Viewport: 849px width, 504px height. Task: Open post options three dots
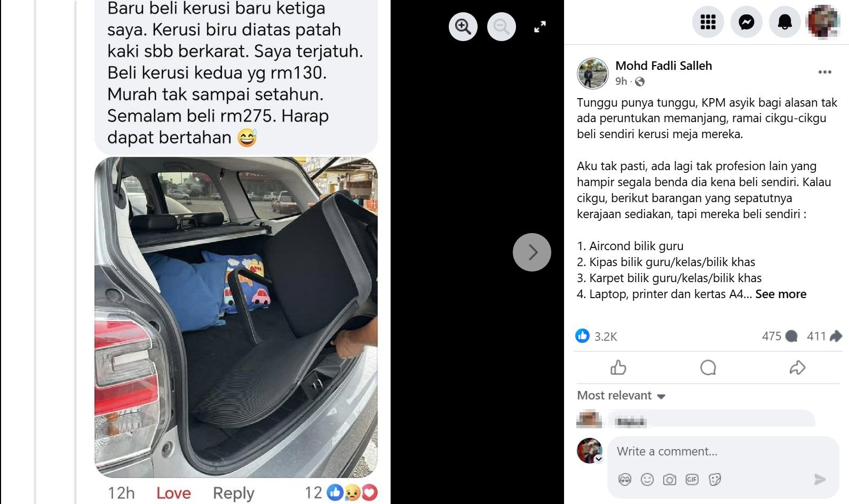click(x=825, y=72)
